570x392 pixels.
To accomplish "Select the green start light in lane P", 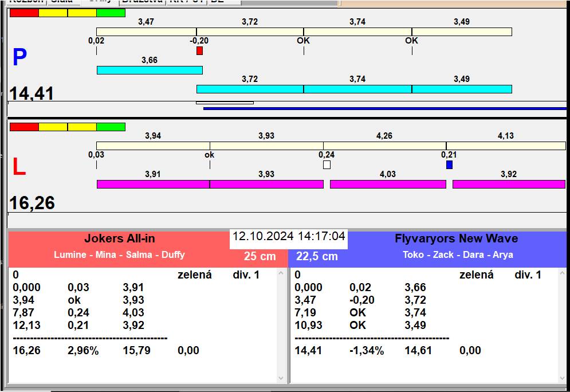I will pos(111,13).
